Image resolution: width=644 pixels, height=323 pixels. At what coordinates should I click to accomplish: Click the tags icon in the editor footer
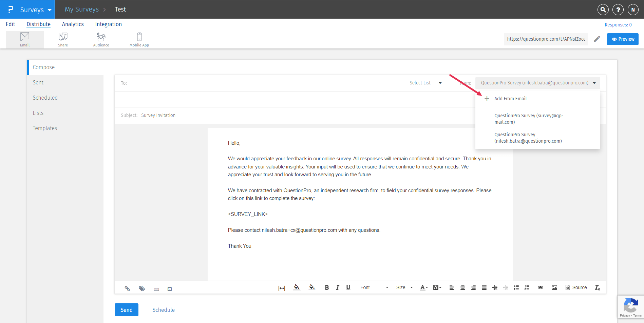142,288
